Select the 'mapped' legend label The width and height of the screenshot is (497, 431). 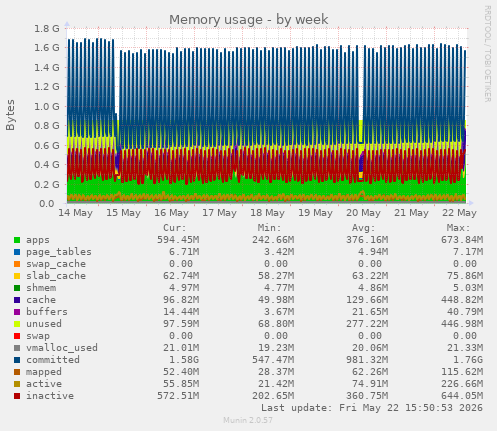[44, 372]
